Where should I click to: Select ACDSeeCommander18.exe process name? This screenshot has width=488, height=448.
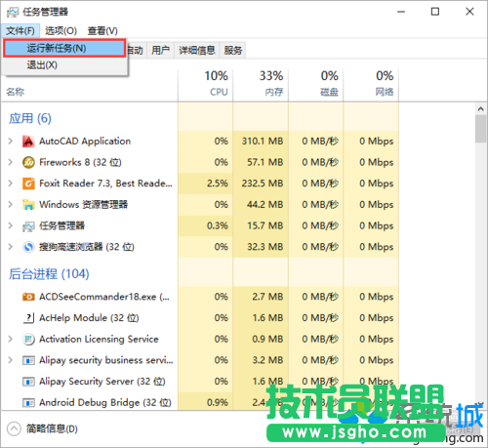(x=104, y=297)
